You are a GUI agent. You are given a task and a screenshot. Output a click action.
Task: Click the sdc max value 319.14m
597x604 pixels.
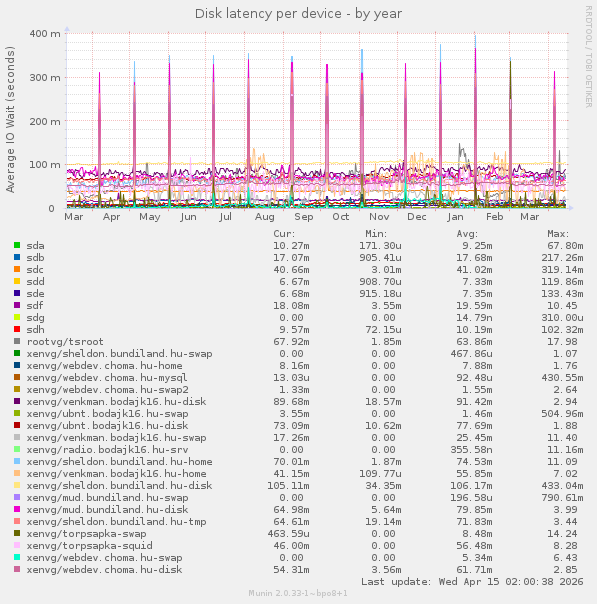click(562, 269)
